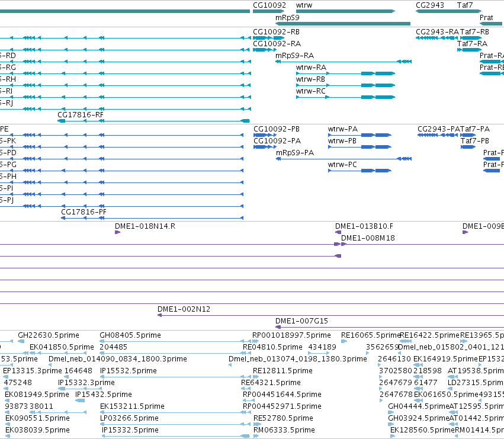The image size is (504, 439).
Task: Select the IP15432.5prime EST label
Action: 104,395
